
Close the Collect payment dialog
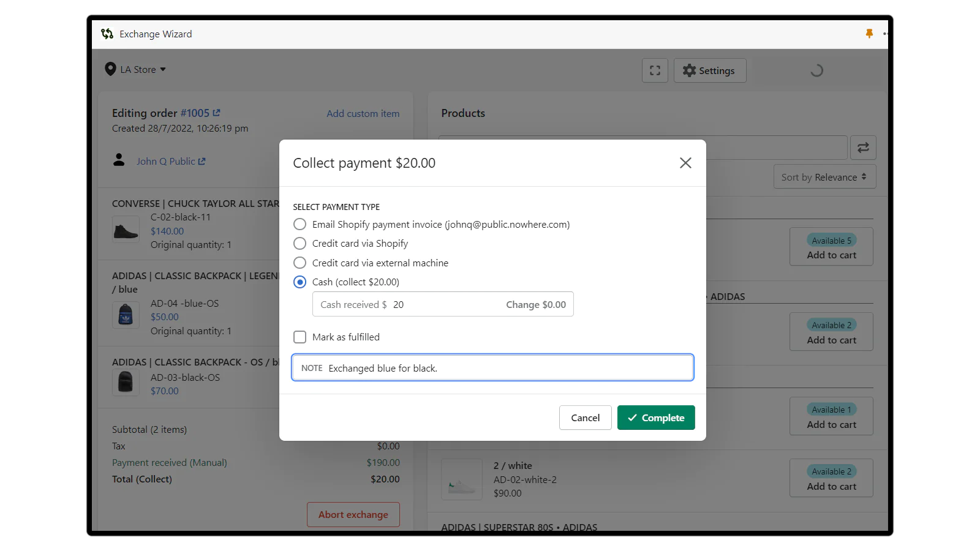(x=685, y=163)
